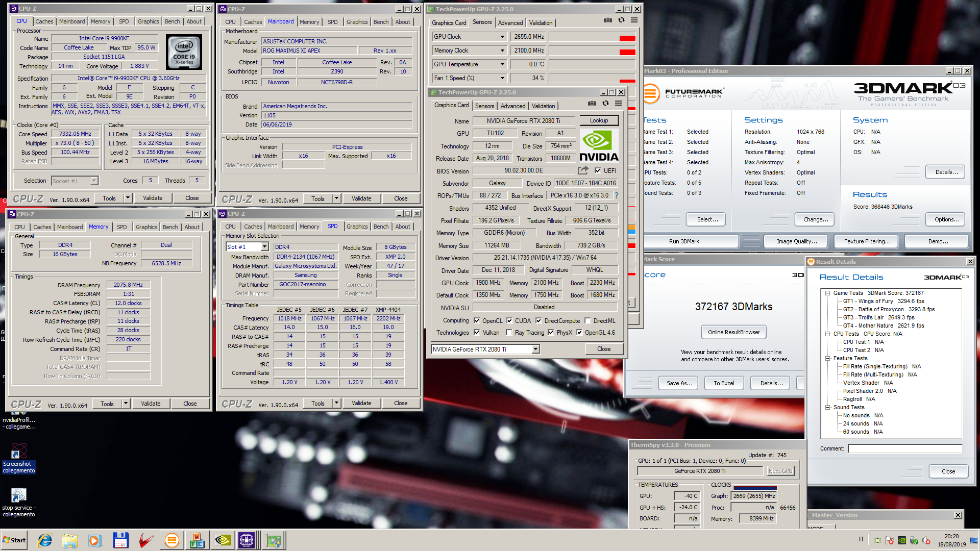The height and width of the screenshot is (551, 980).
Task: Export BIOS using the share arrow icon
Action: (x=583, y=170)
